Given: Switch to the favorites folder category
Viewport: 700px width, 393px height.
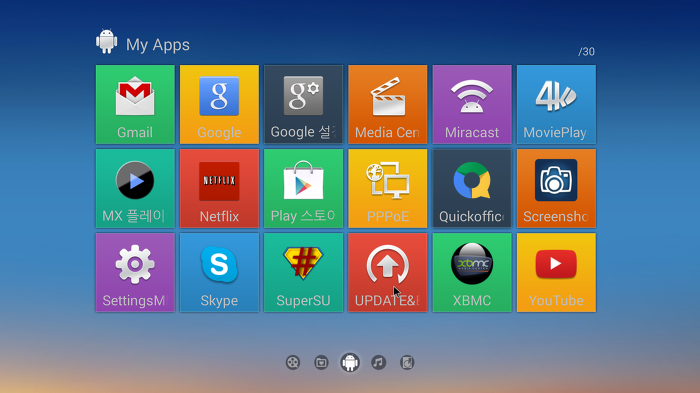Looking at the screenshot, I should [321, 362].
